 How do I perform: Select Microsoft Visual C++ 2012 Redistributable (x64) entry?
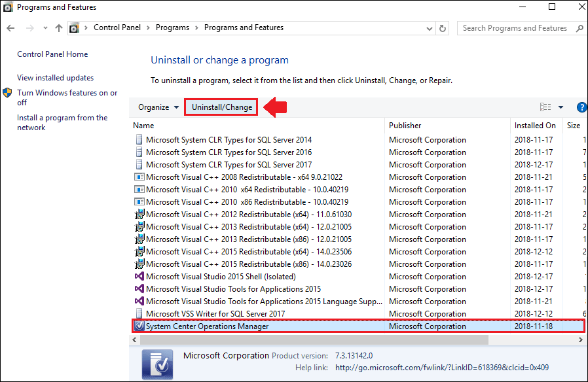click(249, 214)
